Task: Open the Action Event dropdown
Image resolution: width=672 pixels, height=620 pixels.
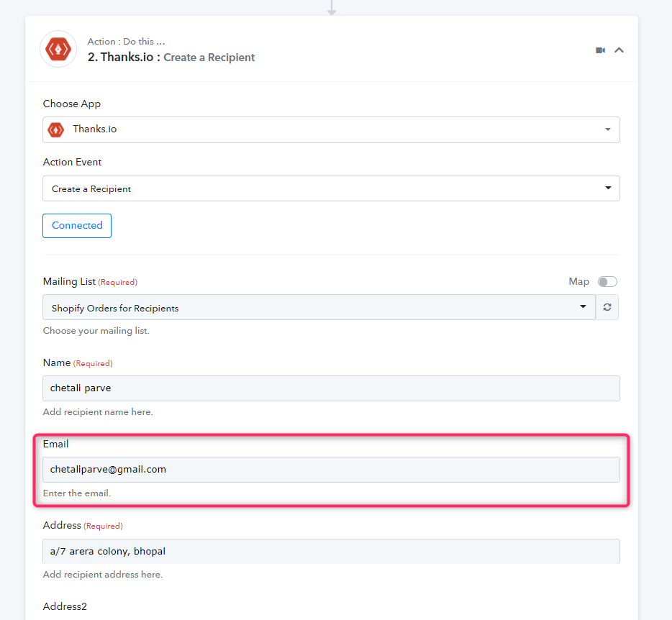Action: pos(331,188)
